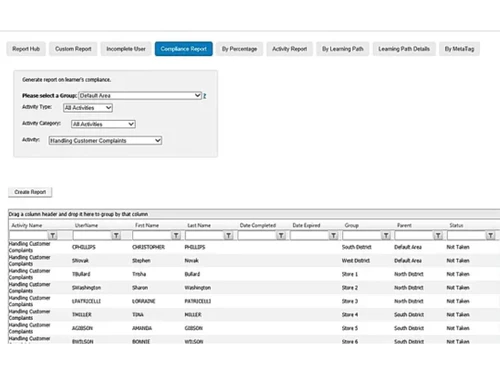Click last name GIBSON cell

coord(194,328)
